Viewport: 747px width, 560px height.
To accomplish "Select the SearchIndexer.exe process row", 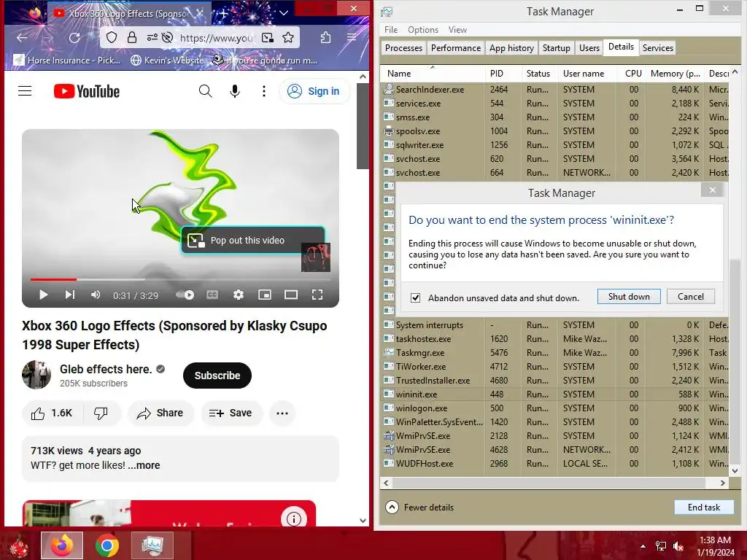I will [555, 90].
